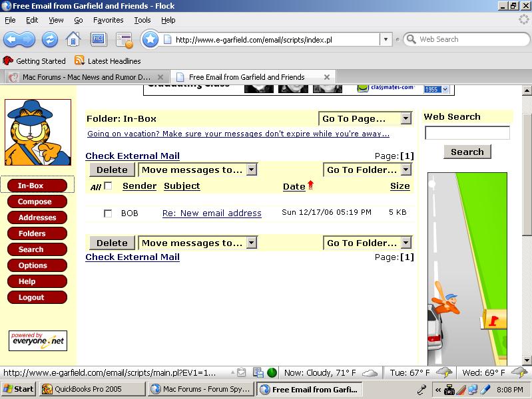532x399 pixels.
Task: Click the red Date sort arrow
Action: [310, 185]
